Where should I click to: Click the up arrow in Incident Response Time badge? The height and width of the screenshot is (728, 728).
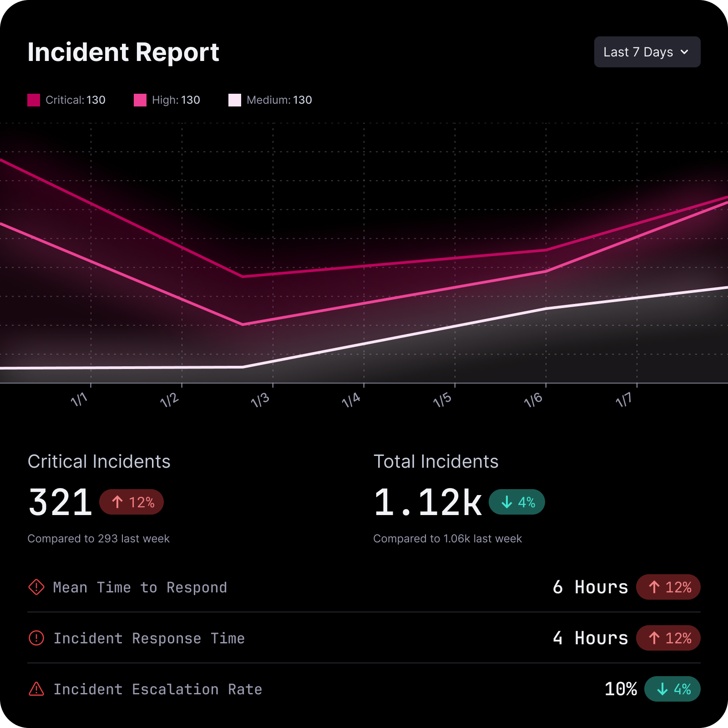654,638
